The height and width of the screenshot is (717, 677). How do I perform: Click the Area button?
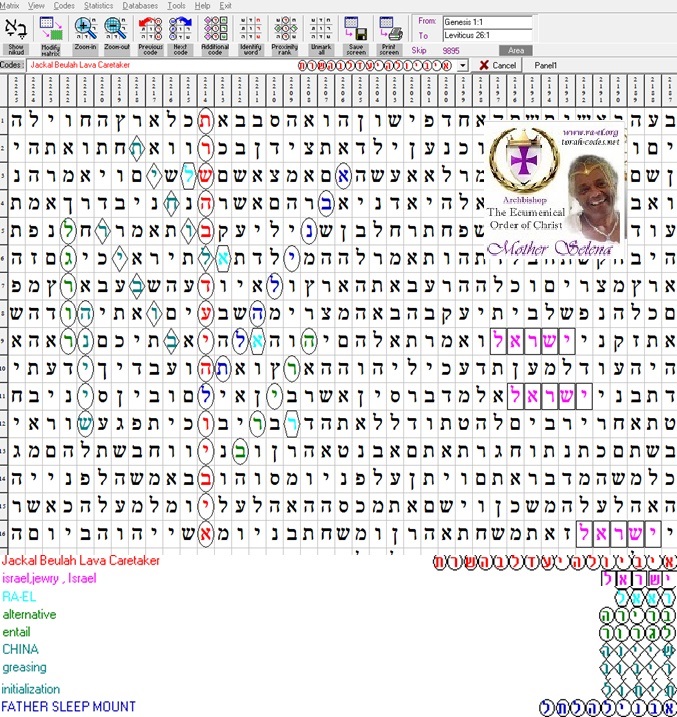point(516,50)
